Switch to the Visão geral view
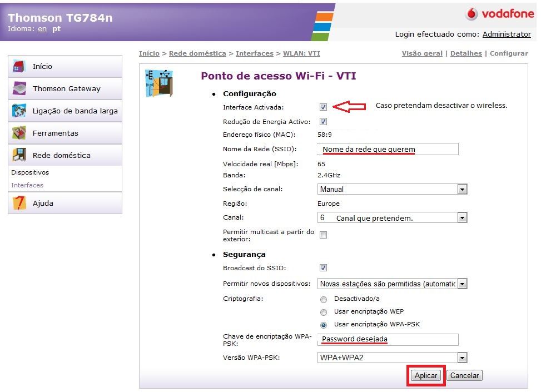This screenshot has width=541, height=392. coord(422,53)
